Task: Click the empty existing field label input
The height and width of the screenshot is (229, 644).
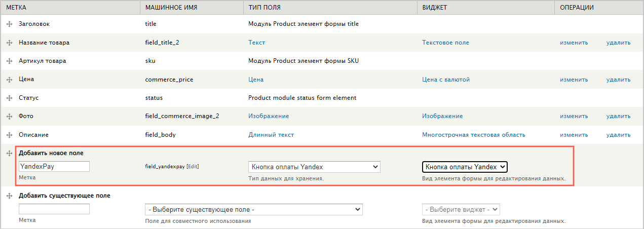Action: [54, 209]
